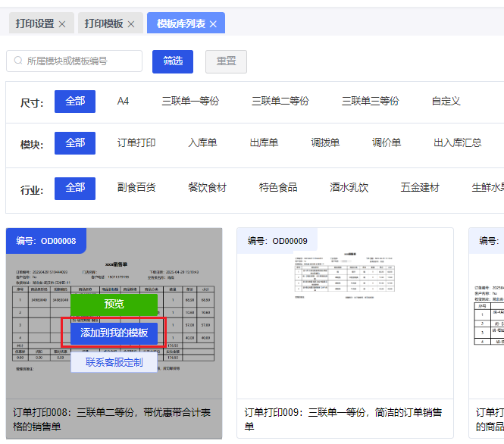Click 预览 on template OD00008
Image resolution: width=504 pixels, height=444 pixels.
point(114,304)
